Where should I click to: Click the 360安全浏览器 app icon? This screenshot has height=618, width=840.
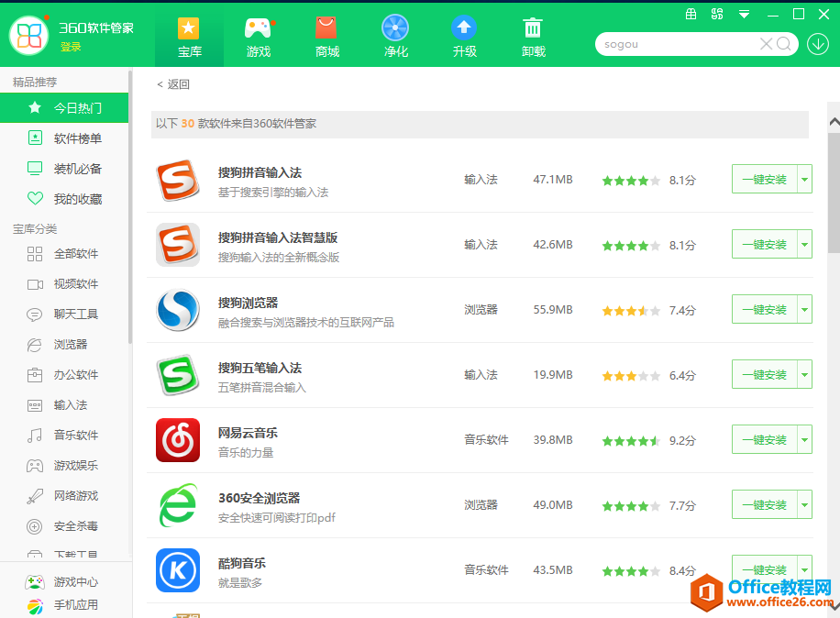pos(178,505)
